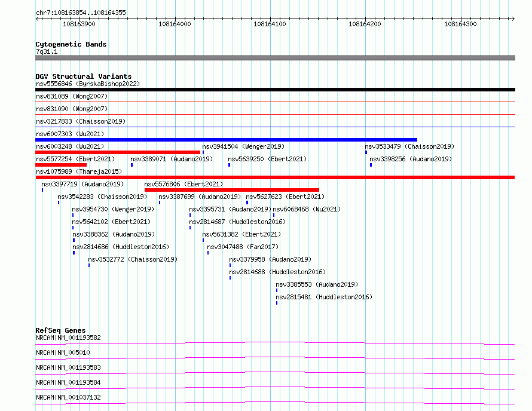The width and height of the screenshot is (532, 411).
Task: Click nsv5642102 (Ebert2021) label
Action: click(111, 222)
